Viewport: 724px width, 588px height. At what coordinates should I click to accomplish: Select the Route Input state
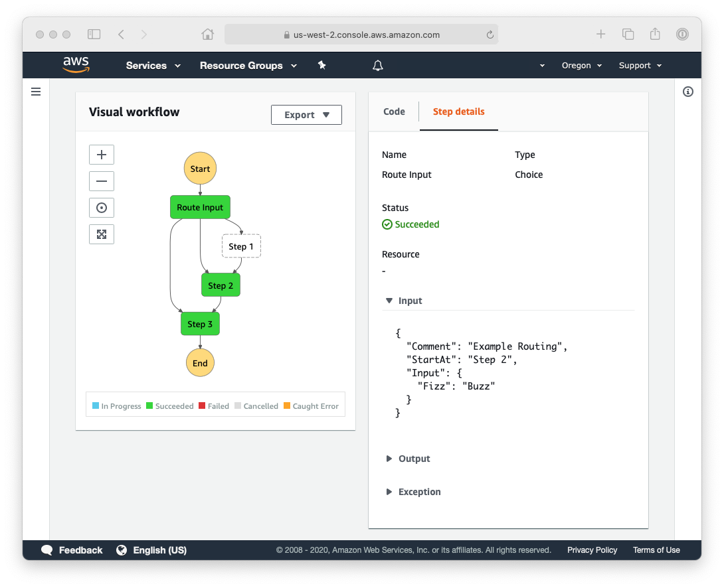[x=200, y=207]
